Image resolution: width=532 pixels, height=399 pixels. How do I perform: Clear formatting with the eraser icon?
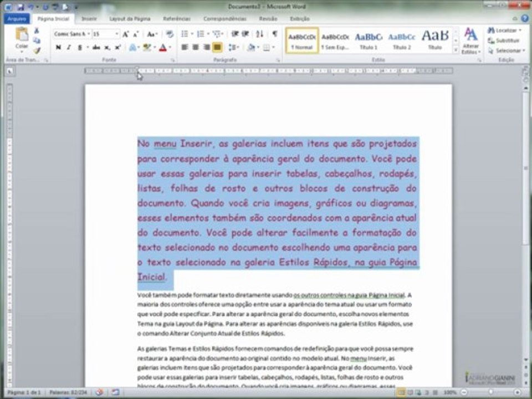(x=170, y=34)
